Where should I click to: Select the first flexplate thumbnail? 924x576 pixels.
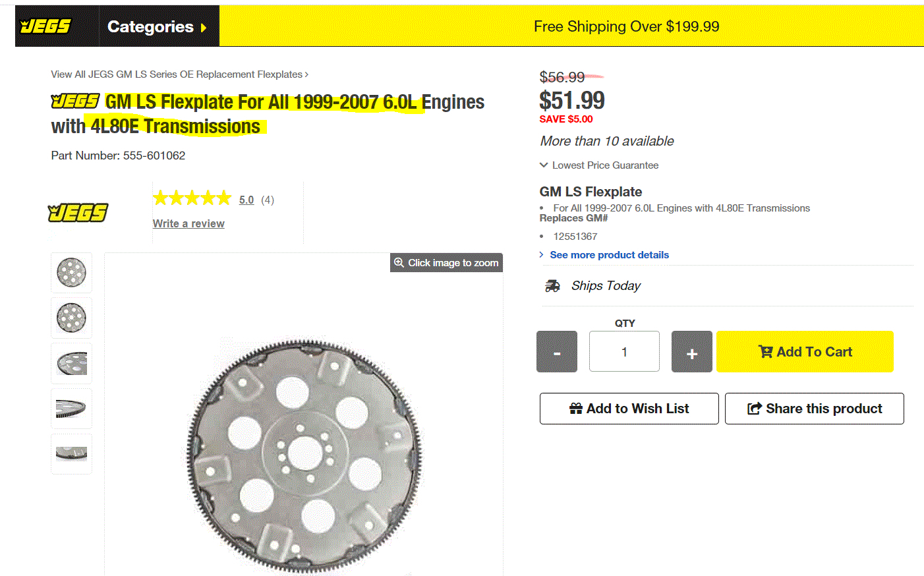pos(71,272)
